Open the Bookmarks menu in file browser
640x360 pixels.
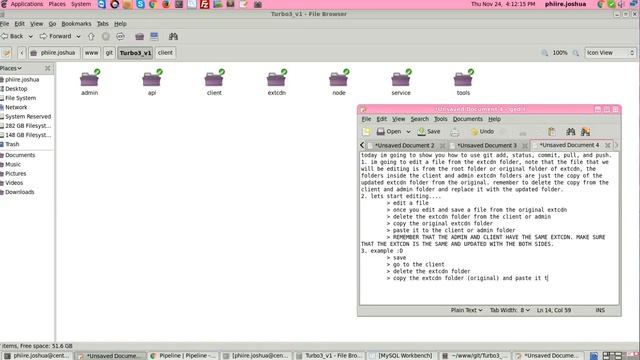pyautogui.click(x=76, y=24)
